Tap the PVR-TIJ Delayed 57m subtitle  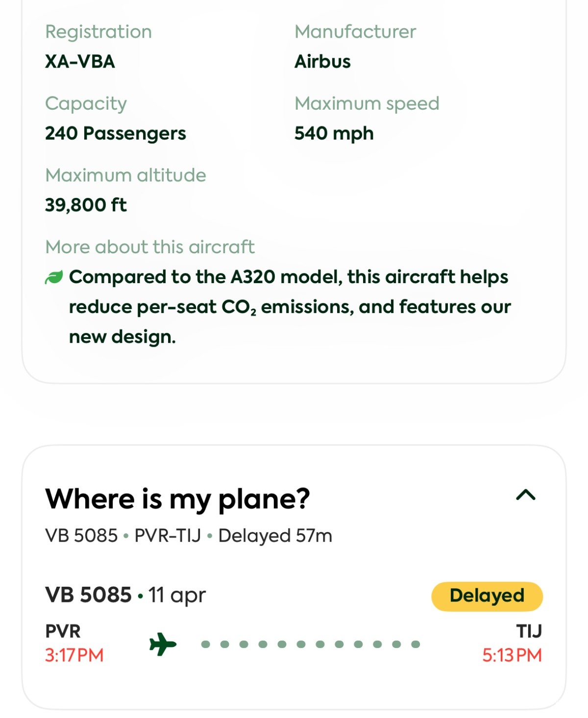(233, 536)
